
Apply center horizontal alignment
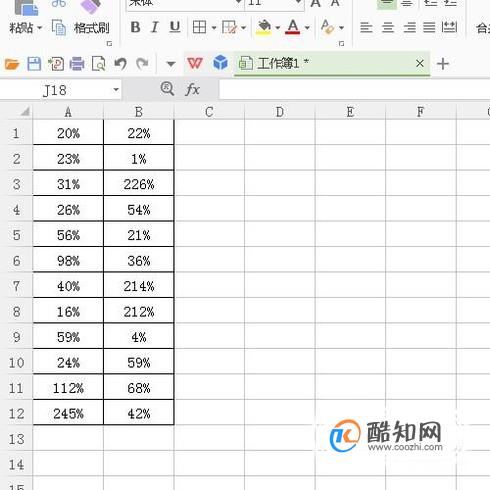click(x=388, y=27)
